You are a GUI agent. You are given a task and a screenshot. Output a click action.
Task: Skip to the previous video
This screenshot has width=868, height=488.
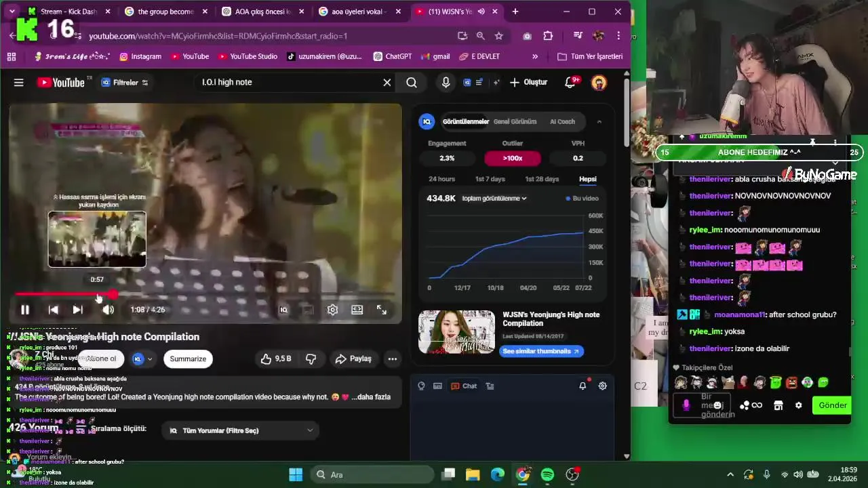coord(53,310)
